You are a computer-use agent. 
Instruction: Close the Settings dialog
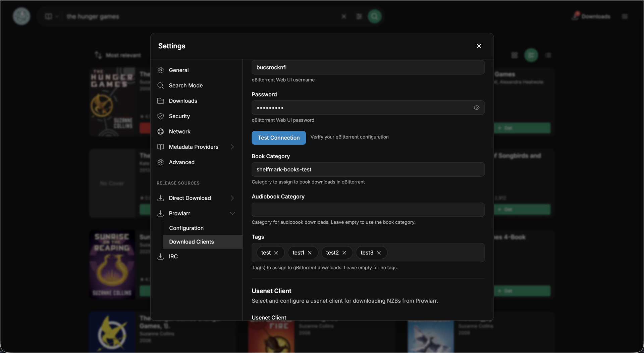tap(479, 46)
